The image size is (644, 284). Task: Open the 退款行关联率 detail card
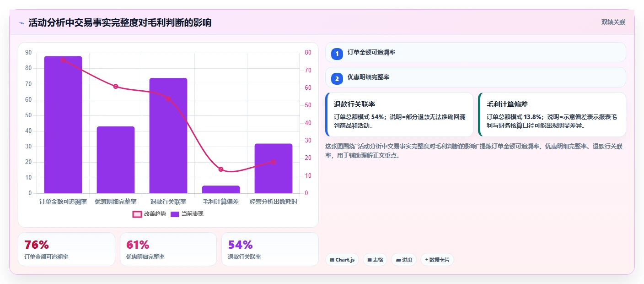(399, 115)
